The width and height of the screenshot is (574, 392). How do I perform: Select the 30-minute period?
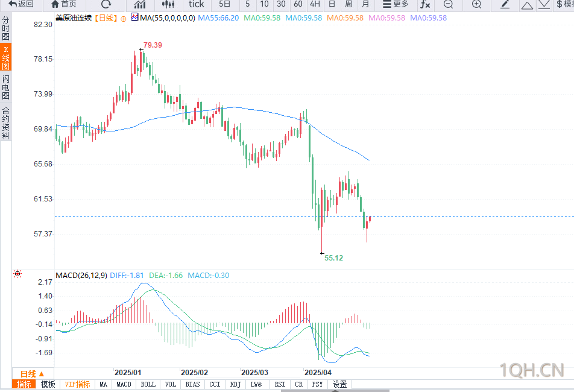pos(281,4)
